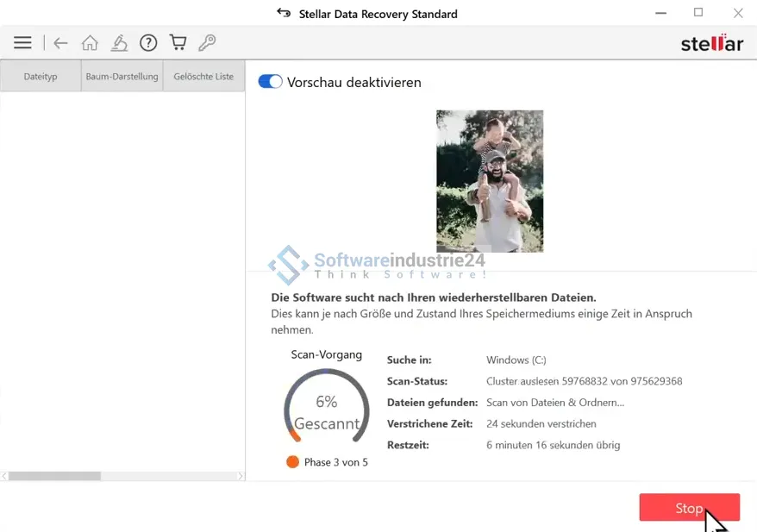The height and width of the screenshot is (532, 757).
Task: Click the back arrow icon
Action: point(60,43)
